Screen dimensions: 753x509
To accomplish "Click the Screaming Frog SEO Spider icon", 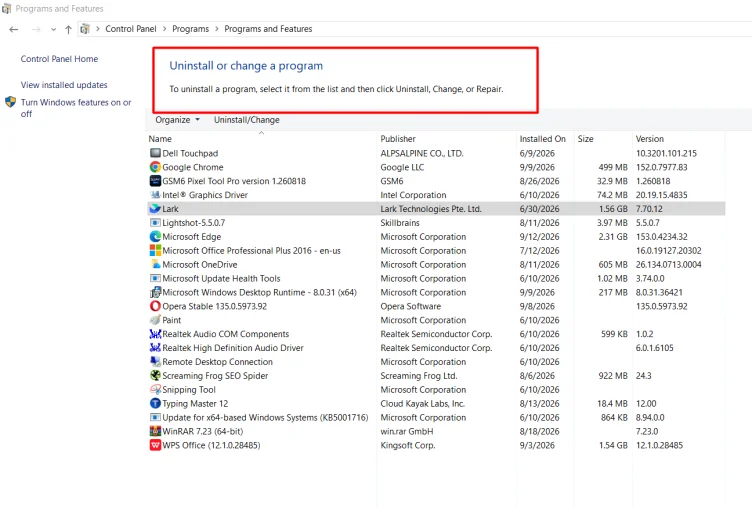I will pos(155,376).
